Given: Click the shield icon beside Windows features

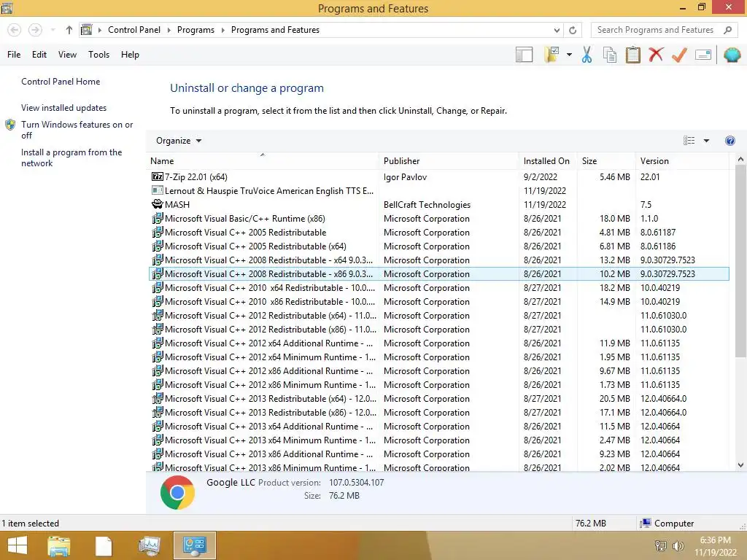Looking at the screenshot, I should [x=10, y=125].
